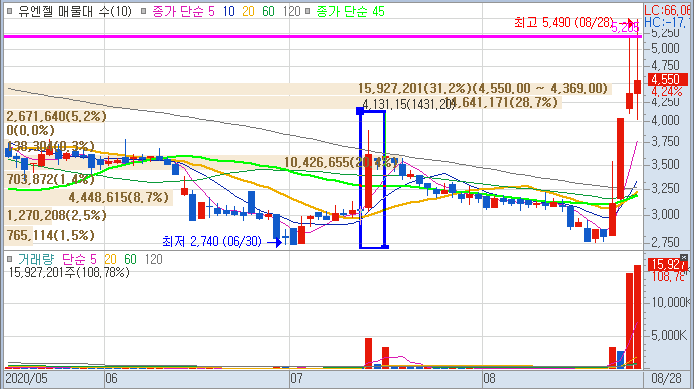Select the pink 단순 5 volume average label
Image resolution: width=694 pixels, height=389 pixels.
[x=79, y=259]
